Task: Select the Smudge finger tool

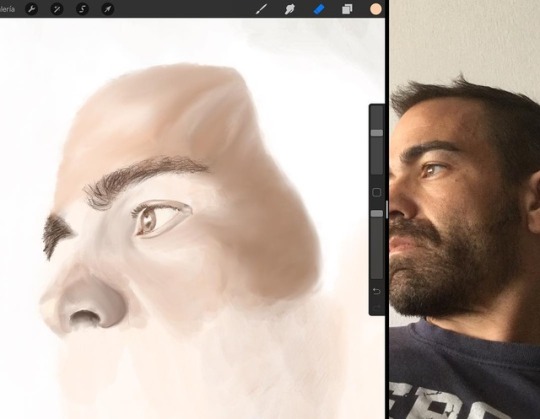Action: [x=290, y=9]
